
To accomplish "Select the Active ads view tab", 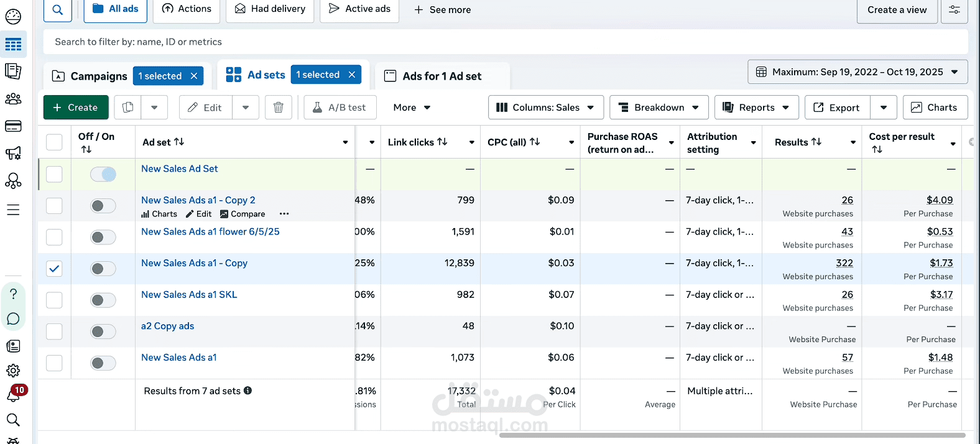I will pyautogui.click(x=359, y=9).
